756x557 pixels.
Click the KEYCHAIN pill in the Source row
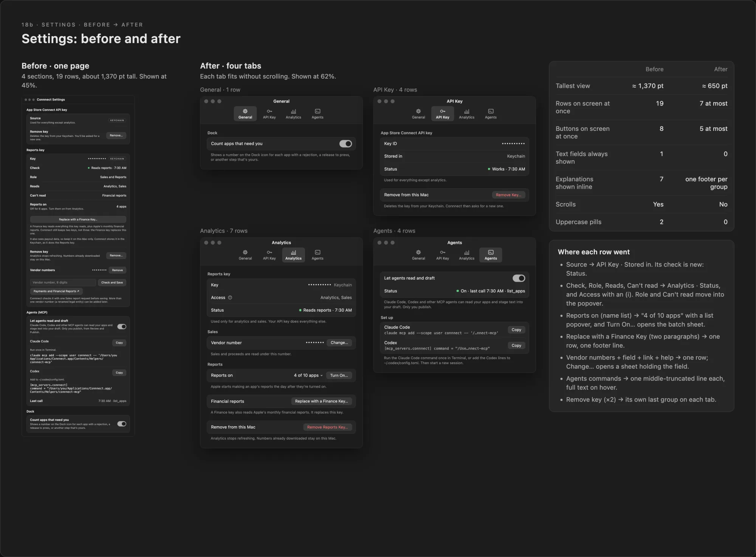click(x=117, y=120)
